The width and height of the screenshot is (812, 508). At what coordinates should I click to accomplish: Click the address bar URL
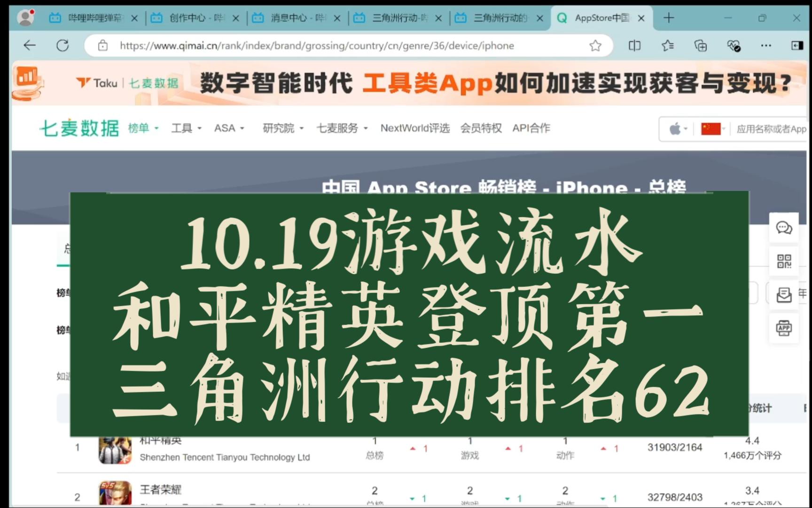coord(317,46)
